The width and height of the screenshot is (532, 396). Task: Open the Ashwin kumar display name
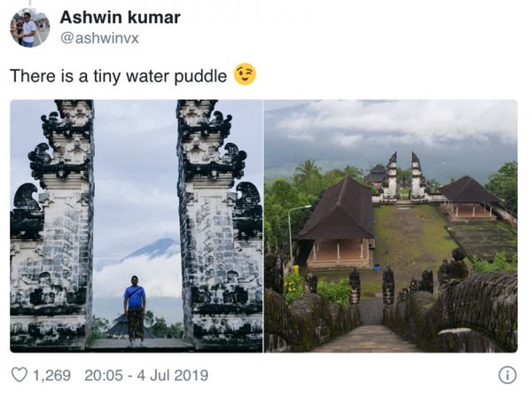(120, 18)
